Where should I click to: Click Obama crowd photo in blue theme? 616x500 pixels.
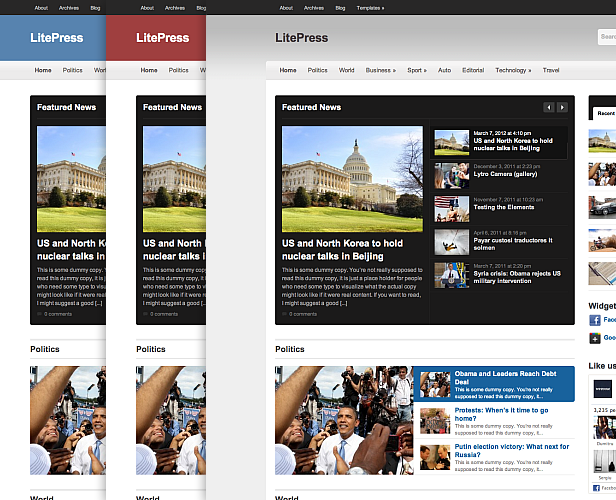point(68,420)
